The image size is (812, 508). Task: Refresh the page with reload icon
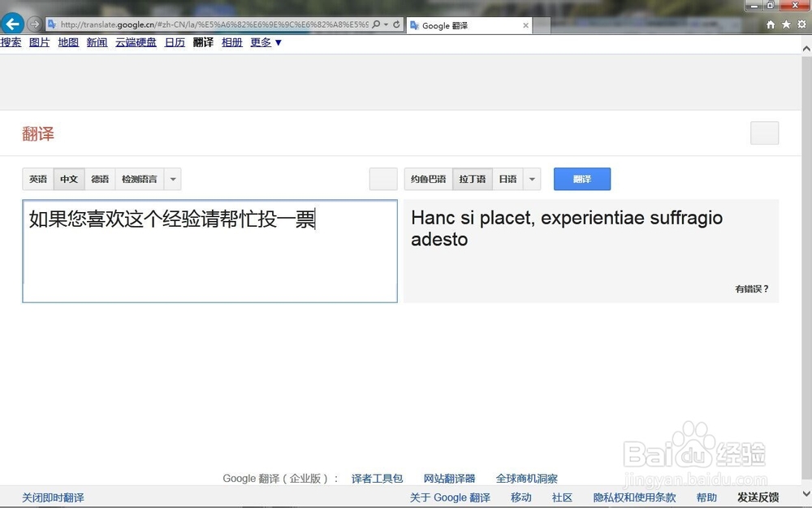[396, 24]
